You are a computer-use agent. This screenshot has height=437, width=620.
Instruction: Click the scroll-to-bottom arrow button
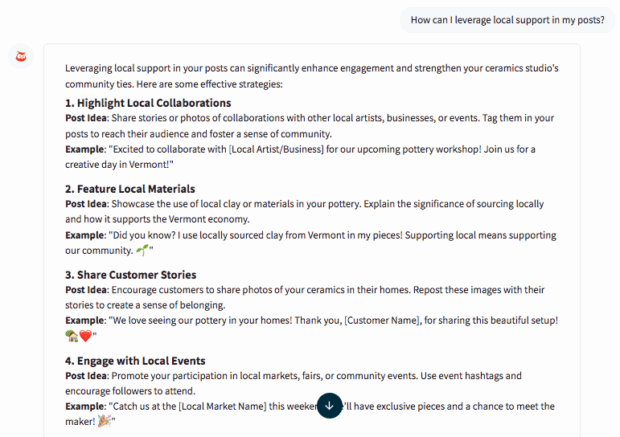pos(329,406)
